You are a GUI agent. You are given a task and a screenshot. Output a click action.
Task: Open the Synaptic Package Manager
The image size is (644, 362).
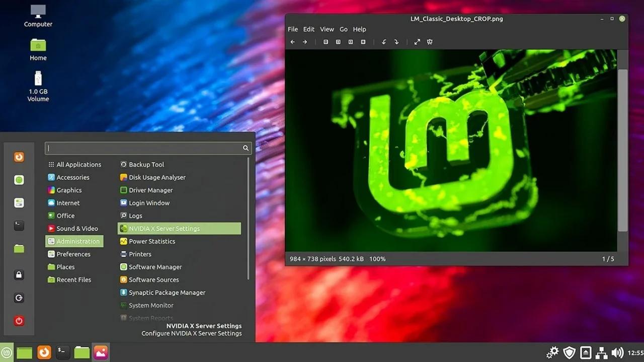(x=166, y=292)
